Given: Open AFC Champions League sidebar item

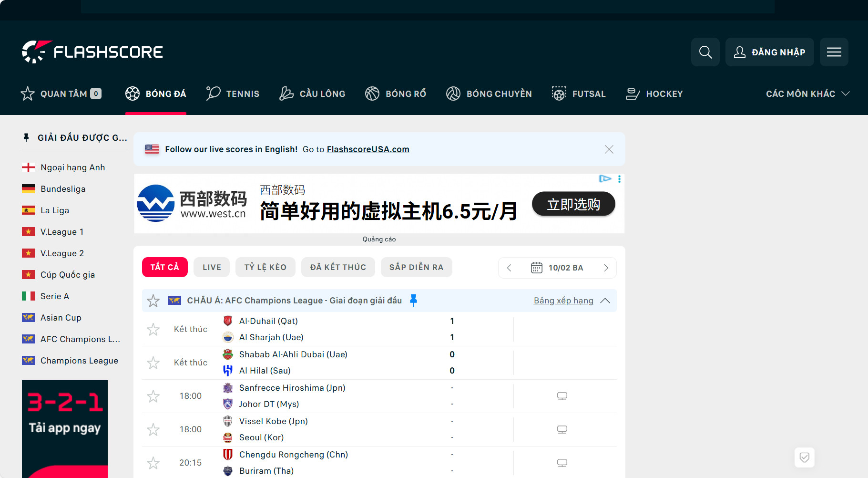Looking at the screenshot, I should point(80,339).
